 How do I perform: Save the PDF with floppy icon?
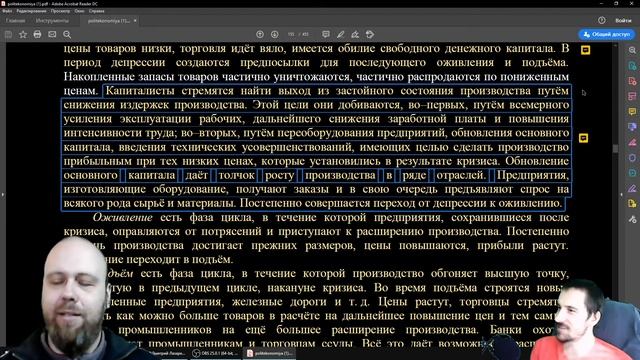tap(8, 35)
